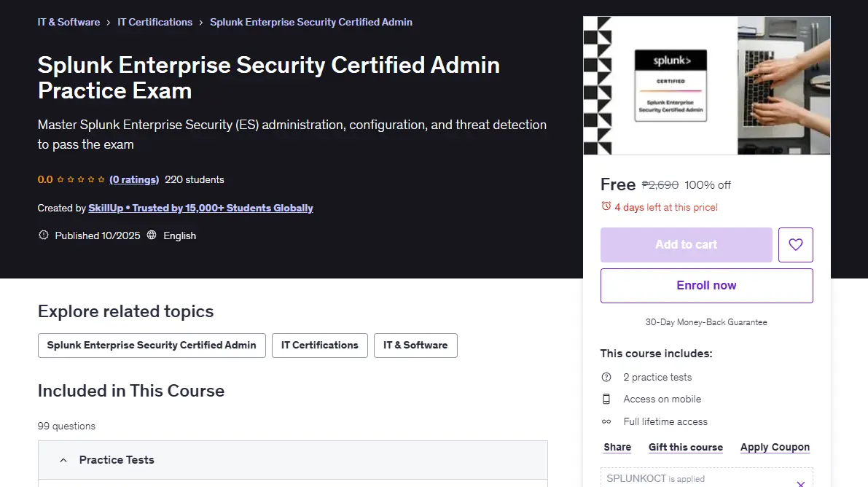Add course to wishlist with heart icon

click(795, 244)
